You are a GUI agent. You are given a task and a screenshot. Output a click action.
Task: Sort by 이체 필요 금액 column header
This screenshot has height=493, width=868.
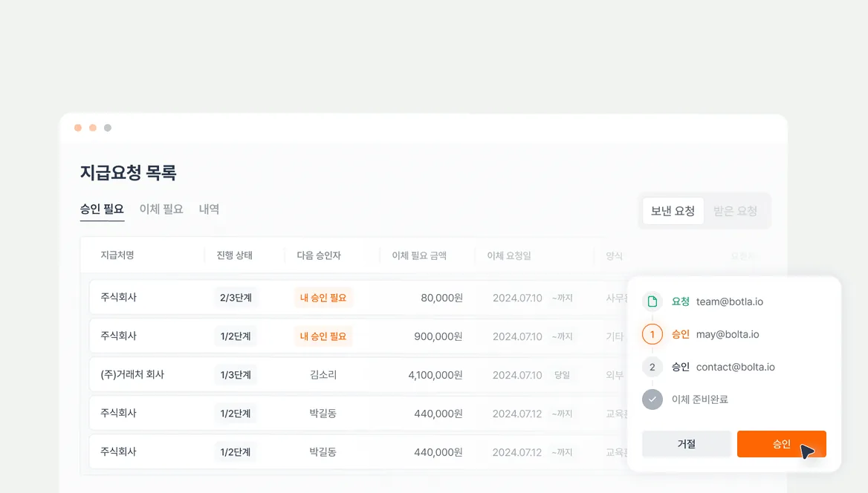(419, 255)
